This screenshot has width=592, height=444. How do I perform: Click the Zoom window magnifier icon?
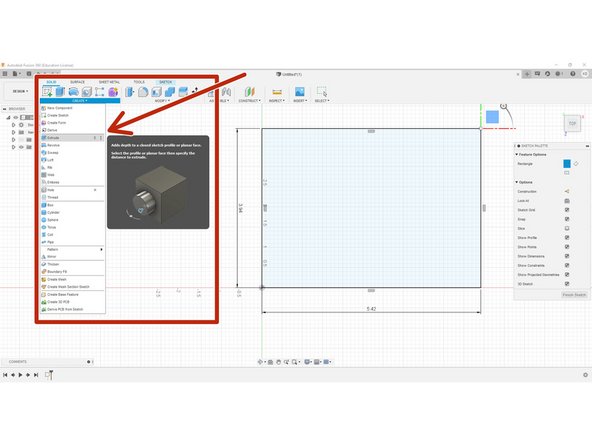(x=294, y=362)
